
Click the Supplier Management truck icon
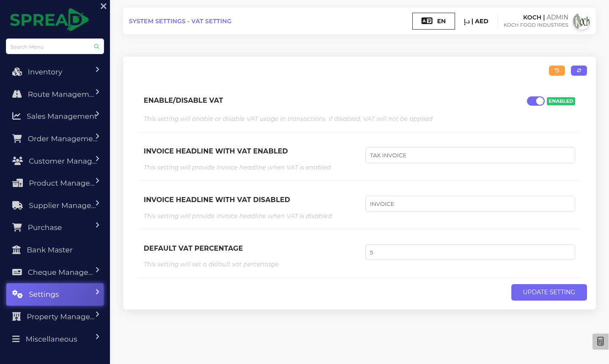pos(17,205)
